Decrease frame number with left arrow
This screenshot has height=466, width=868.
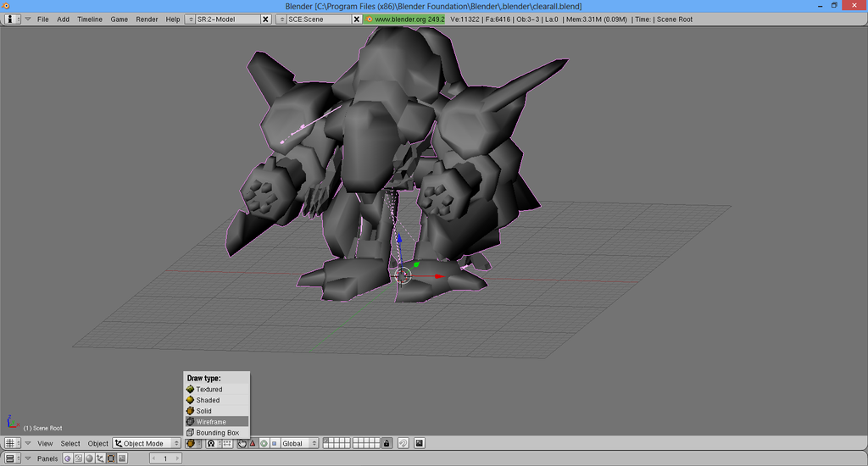153,458
